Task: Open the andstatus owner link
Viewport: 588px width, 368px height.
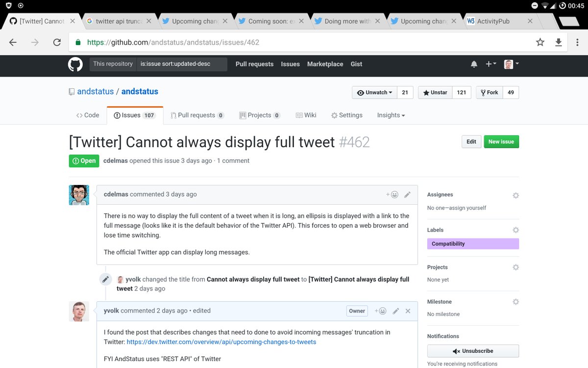Action: 96,92
